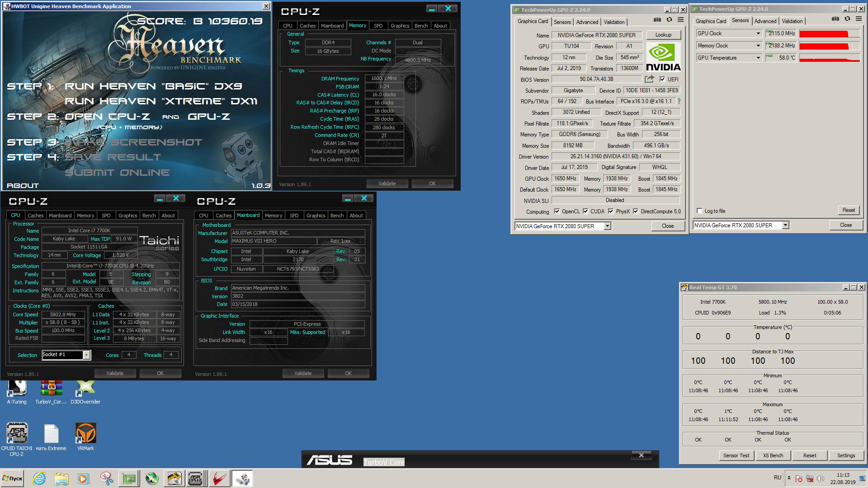Image resolution: width=868 pixels, height=488 pixels.
Task: Click Lookup button in GPU-Z
Action: pos(663,35)
